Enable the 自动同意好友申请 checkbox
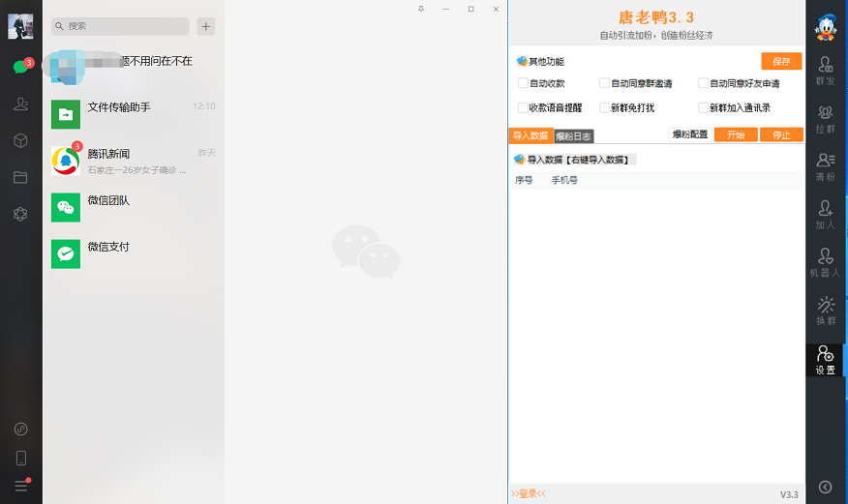 pos(703,83)
